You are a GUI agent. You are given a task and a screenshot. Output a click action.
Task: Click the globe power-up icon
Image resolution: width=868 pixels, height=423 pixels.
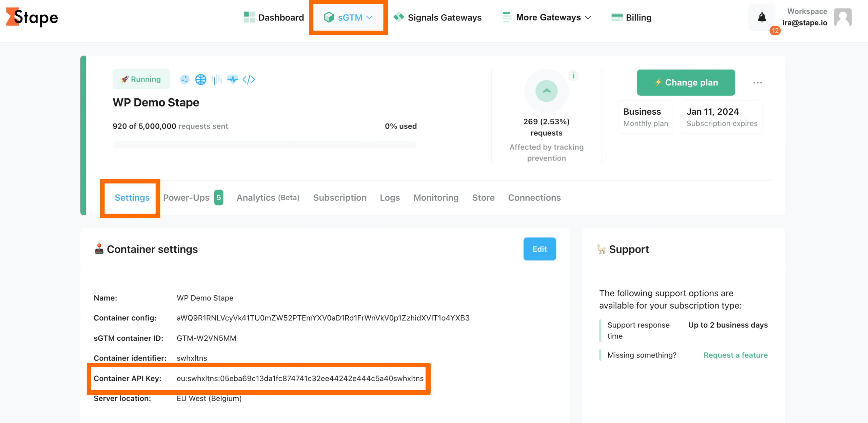pyautogui.click(x=200, y=79)
